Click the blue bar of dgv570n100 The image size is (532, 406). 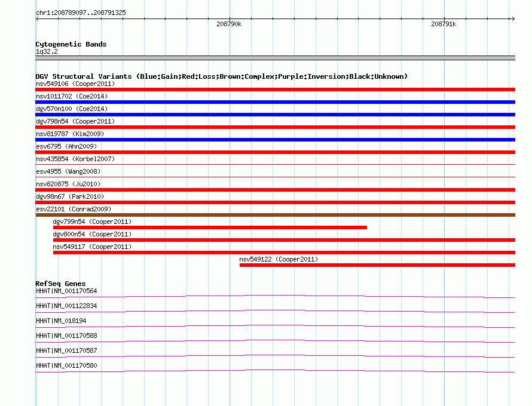275,115
